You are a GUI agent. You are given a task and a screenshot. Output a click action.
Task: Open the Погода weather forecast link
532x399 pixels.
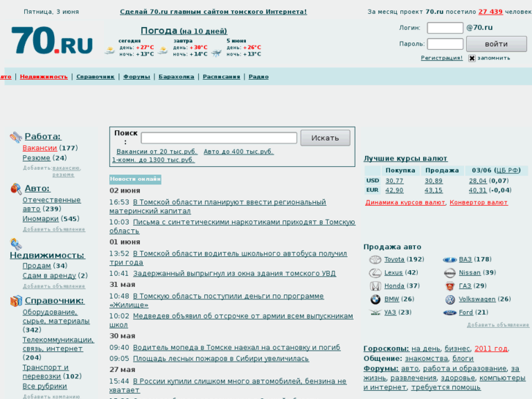pyautogui.click(x=159, y=31)
